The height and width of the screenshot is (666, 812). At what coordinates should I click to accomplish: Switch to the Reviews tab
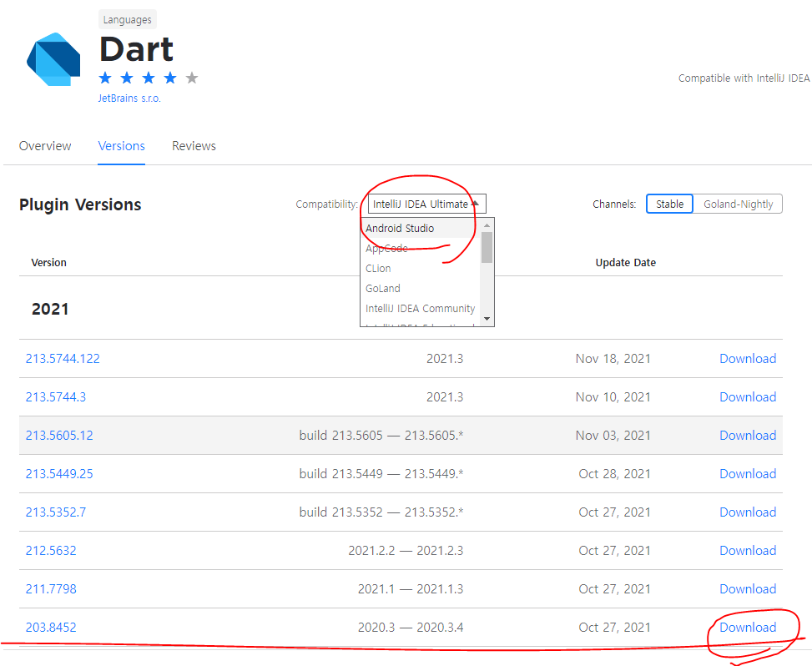coord(194,146)
